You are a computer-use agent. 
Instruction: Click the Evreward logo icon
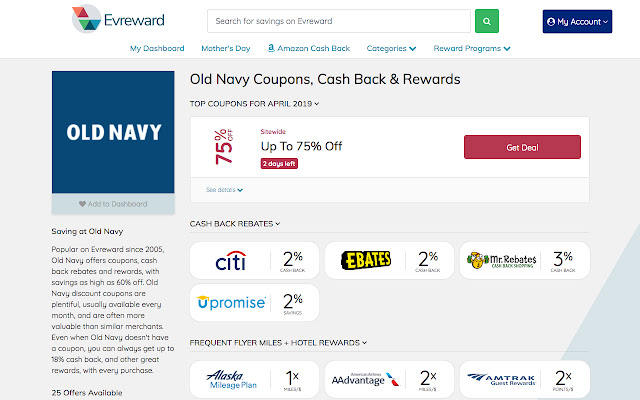click(x=85, y=20)
